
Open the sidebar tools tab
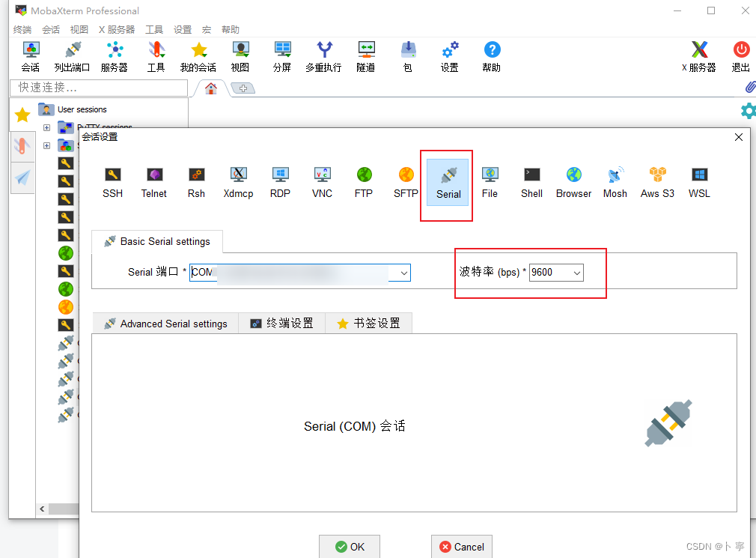click(22, 145)
